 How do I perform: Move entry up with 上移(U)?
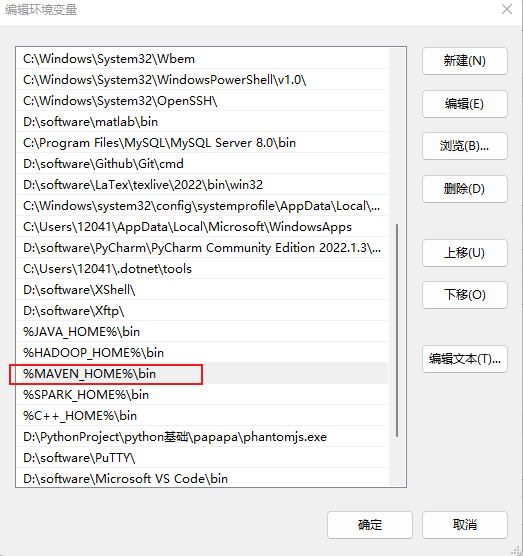tap(464, 253)
